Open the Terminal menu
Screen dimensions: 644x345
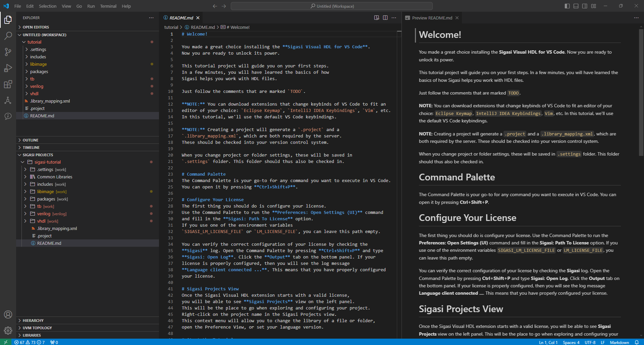[x=108, y=6]
